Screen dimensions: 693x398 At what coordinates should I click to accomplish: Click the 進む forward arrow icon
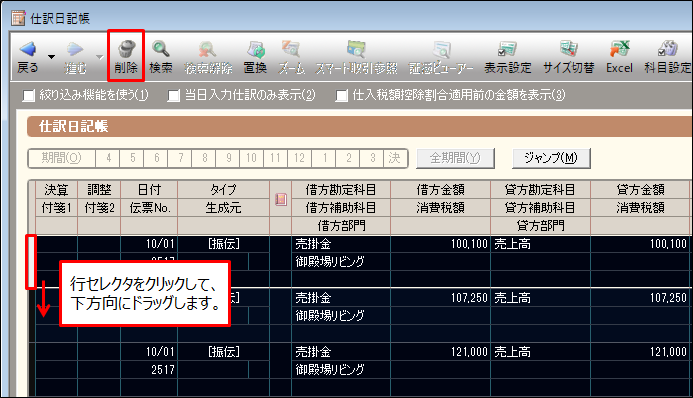tap(75, 49)
